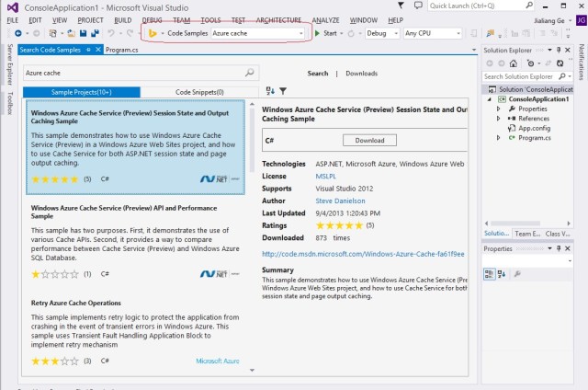Open the ARCHITECTURE menu

(278, 20)
